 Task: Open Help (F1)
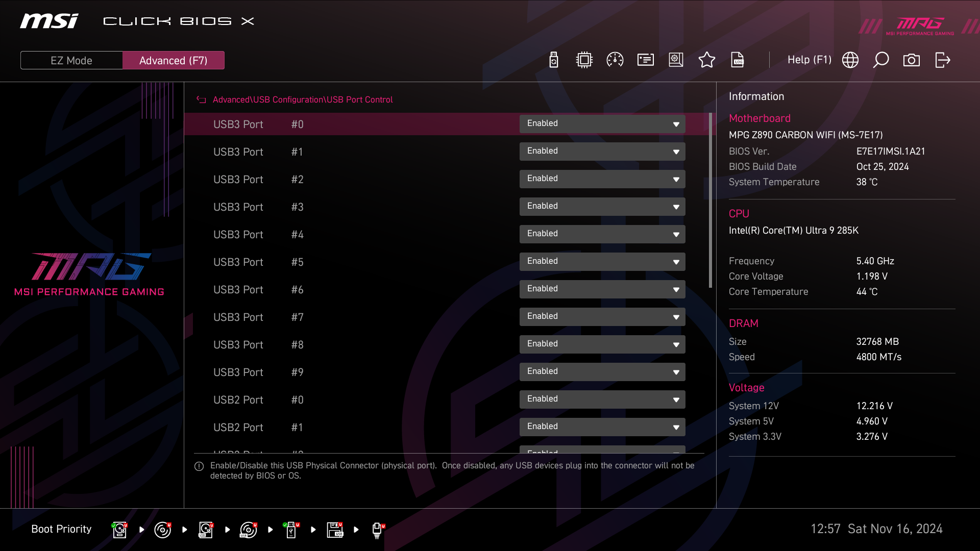click(x=810, y=60)
